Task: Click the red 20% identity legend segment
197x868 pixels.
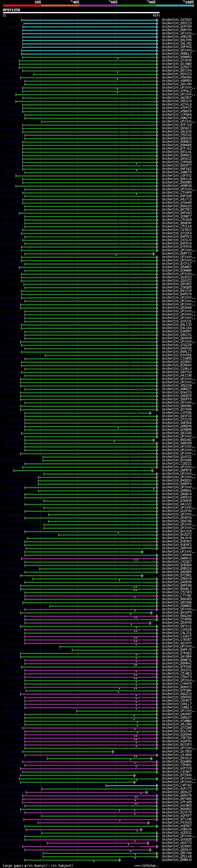Action: tap(22, 6)
